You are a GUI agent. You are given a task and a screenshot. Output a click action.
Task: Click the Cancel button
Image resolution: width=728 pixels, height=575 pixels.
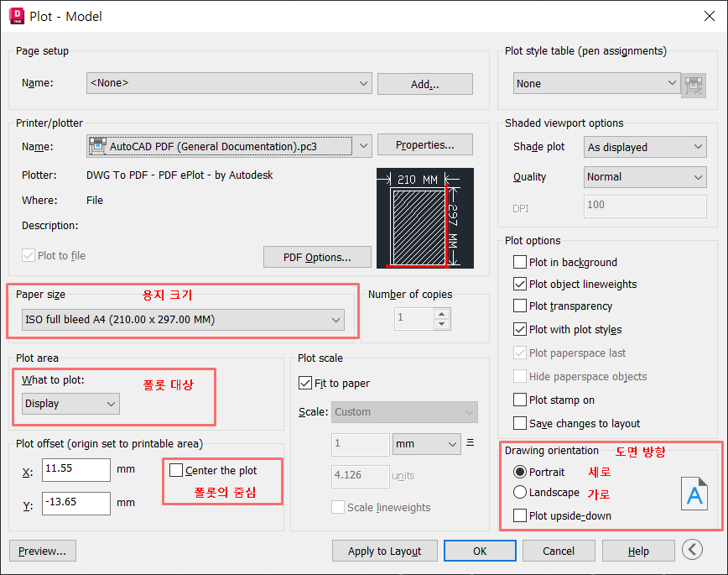click(x=559, y=551)
